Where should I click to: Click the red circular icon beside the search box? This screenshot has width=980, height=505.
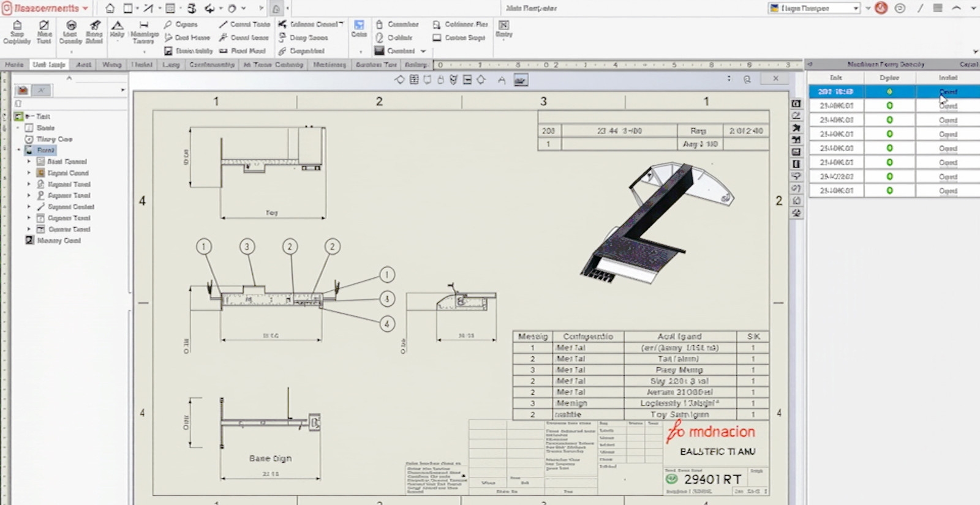(881, 8)
